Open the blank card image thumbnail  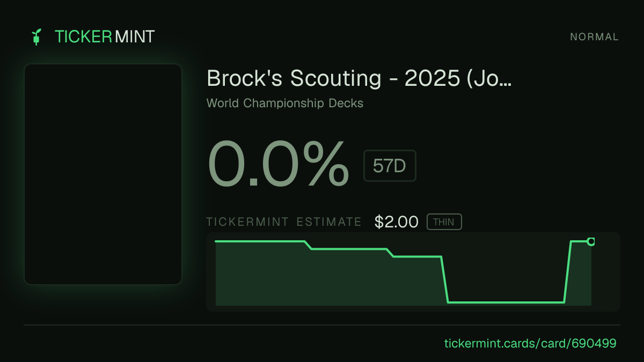pyautogui.click(x=103, y=174)
